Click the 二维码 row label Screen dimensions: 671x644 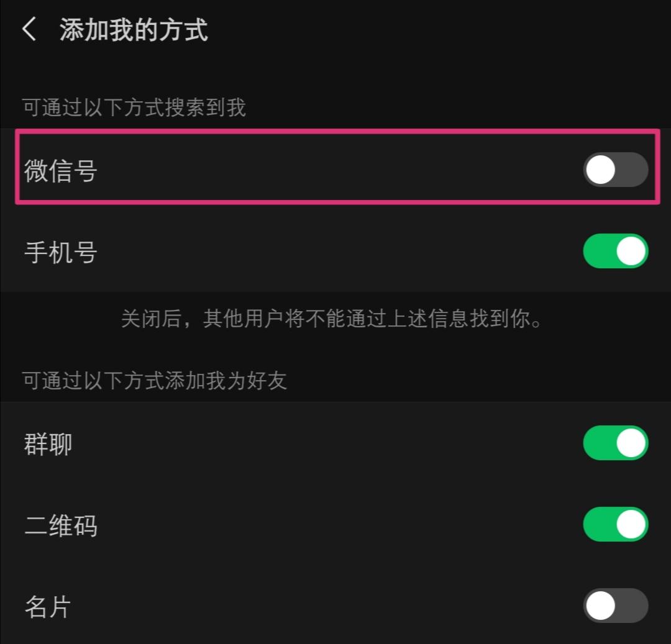coord(61,525)
